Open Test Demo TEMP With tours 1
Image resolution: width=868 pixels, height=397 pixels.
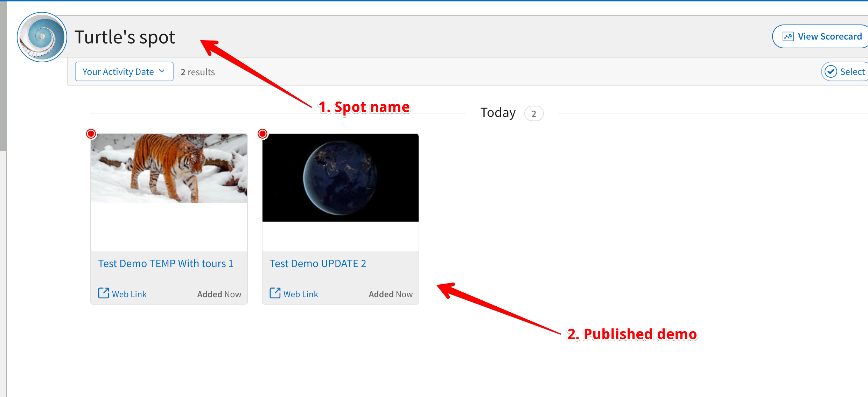pyautogui.click(x=166, y=263)
